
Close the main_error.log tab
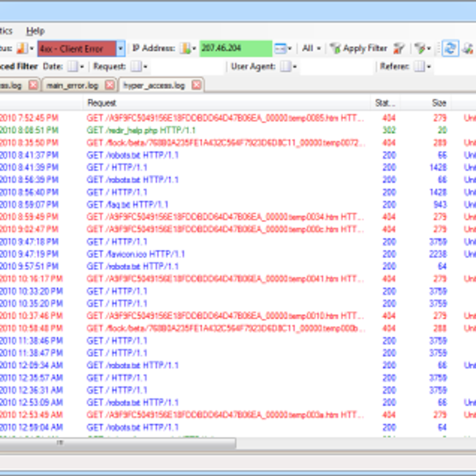[110, 85]
